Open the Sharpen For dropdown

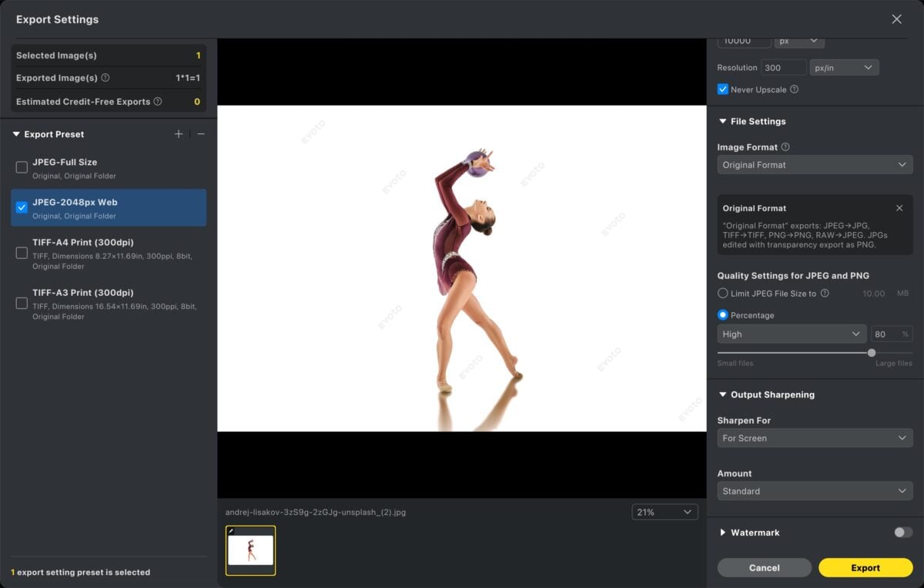pos(815,438)
